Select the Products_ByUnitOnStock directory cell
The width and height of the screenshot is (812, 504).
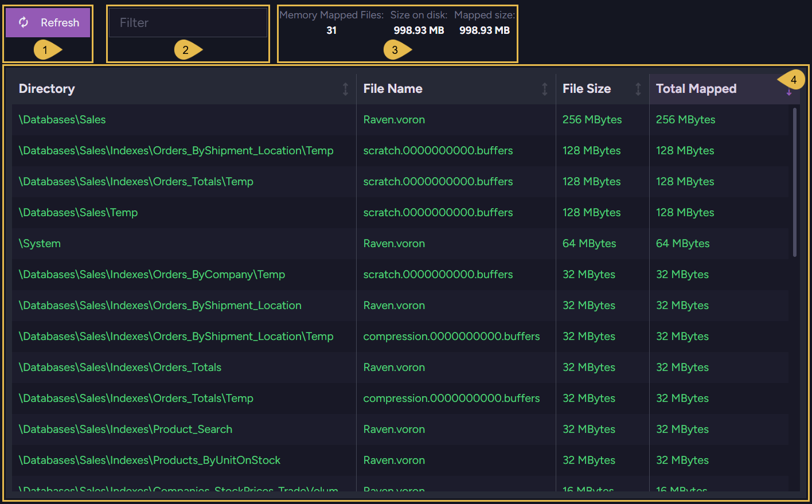(184, 460)
